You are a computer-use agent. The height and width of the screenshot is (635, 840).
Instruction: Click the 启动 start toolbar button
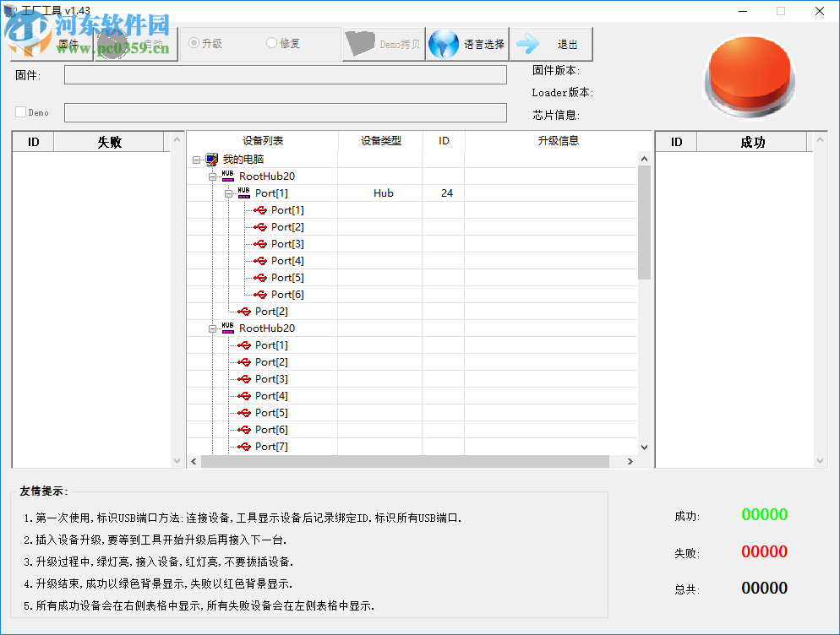[x=136, y=44]
